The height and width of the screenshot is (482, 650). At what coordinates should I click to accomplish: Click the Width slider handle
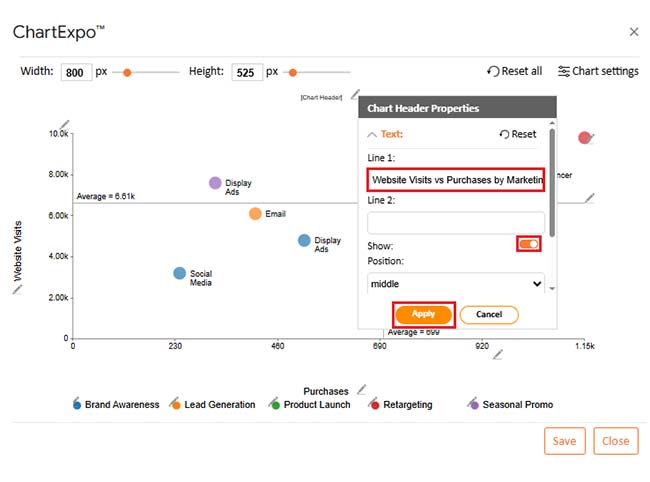127,72
